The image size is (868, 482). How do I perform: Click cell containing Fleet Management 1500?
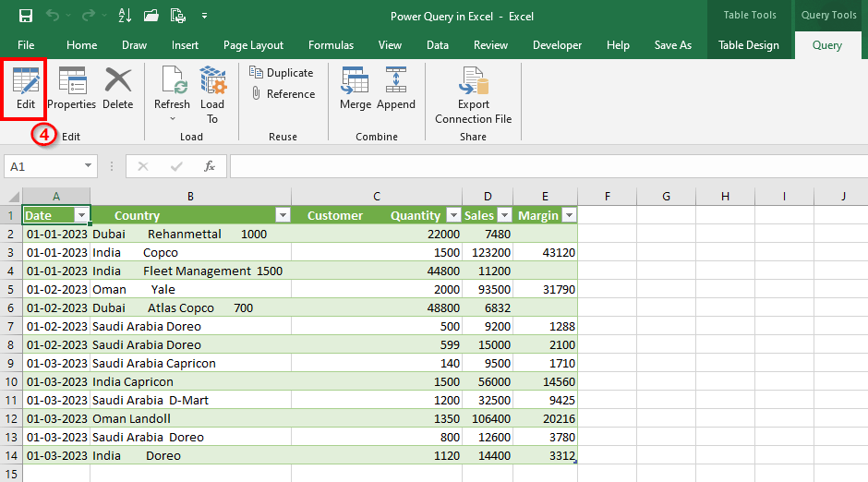click(x=190, y=271)
